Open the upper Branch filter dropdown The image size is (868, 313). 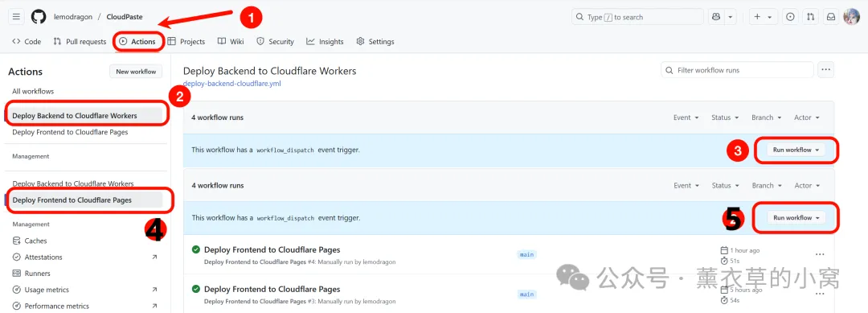click(766, 117)
